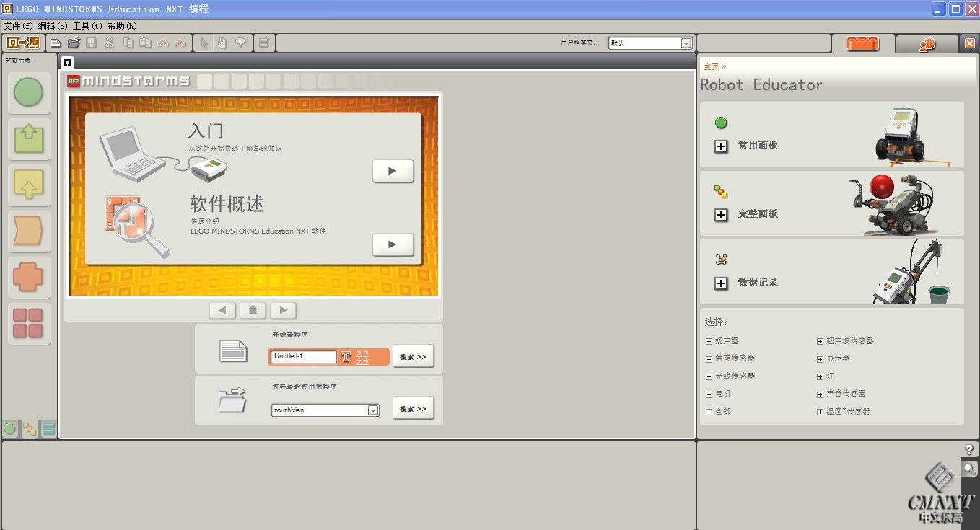
Task: Save program via the floppy disk icon
Action: pos(92,43)
